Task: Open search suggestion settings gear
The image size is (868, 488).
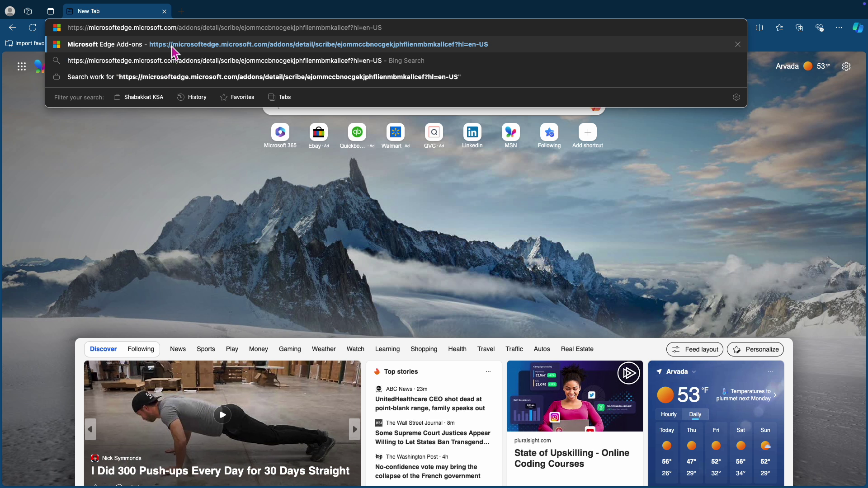Action: click(x=736, y=97)
